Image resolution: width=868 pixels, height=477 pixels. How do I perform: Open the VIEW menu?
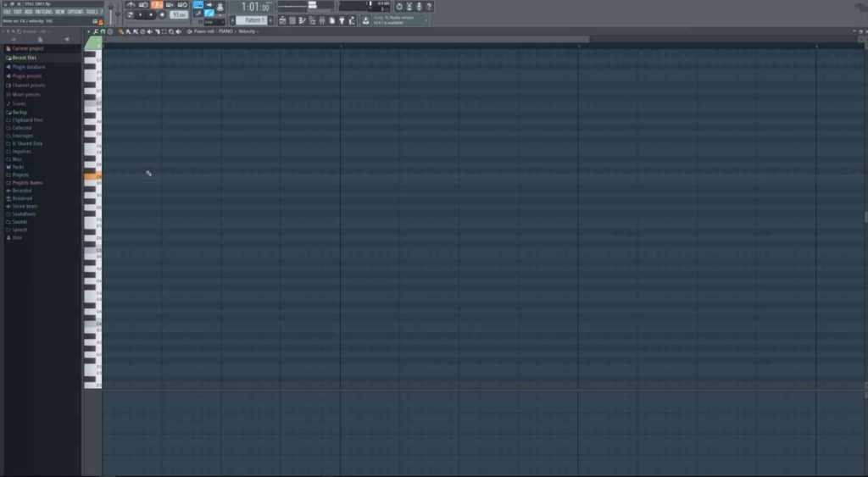click(x=60, y=12)
